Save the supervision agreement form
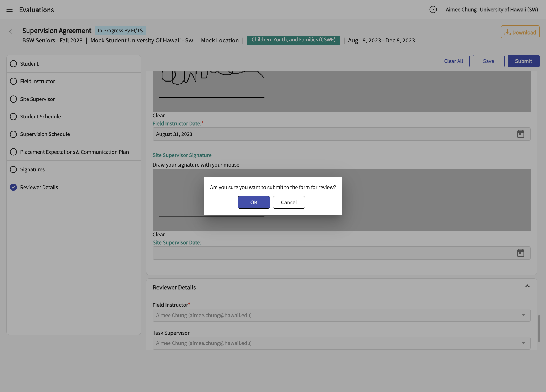This screenshot has height=392, width=546. coord(488,61)
